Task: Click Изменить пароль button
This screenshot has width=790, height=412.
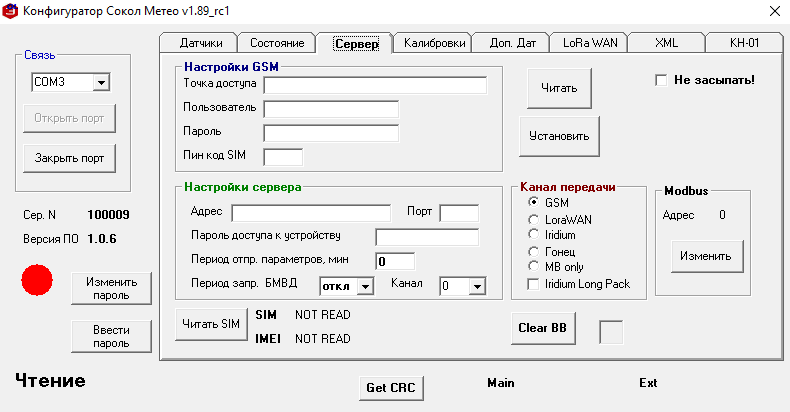Action: click(111, 289)
